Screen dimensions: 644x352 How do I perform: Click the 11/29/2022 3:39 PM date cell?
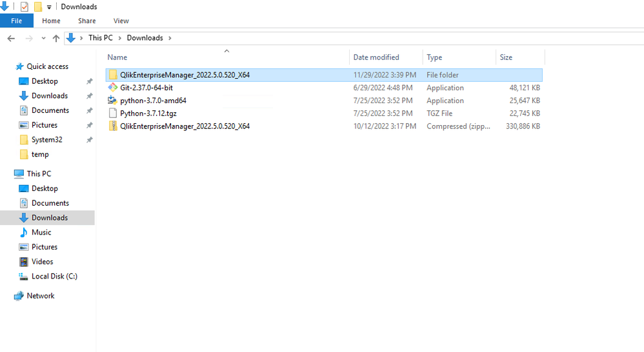(x=385, y=75)
